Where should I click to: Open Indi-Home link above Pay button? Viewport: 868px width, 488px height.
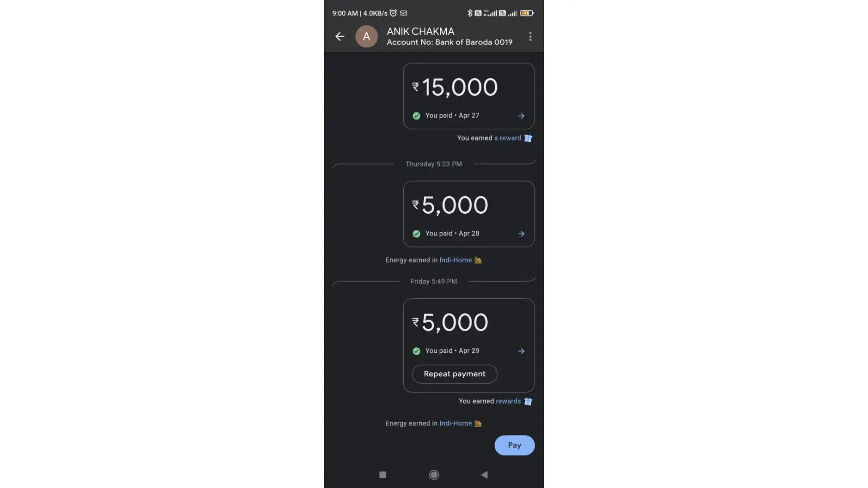point(455,424)
